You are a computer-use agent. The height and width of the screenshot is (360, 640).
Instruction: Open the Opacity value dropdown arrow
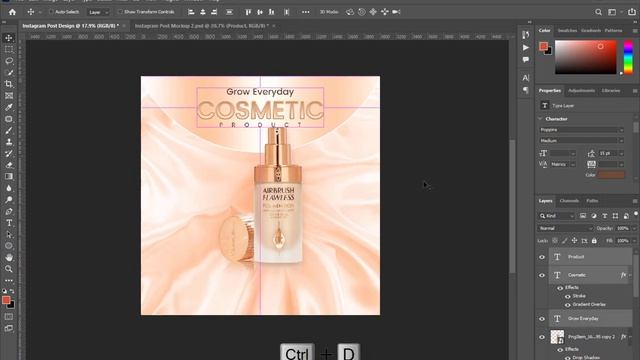tap(634, 229)
